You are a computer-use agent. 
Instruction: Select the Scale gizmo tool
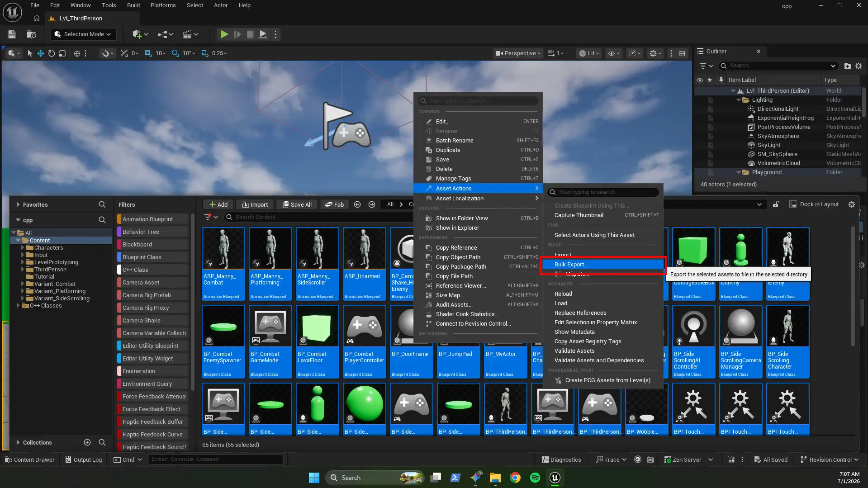[x=62, y=53]
